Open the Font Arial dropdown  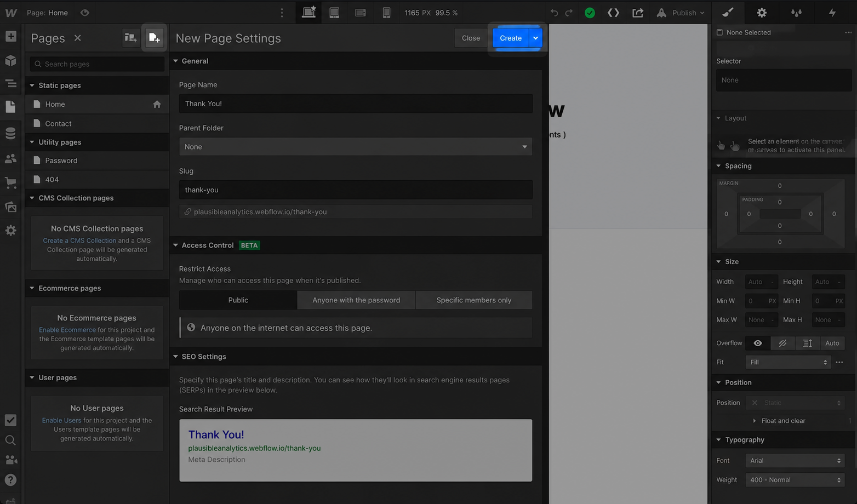(795, 461)
